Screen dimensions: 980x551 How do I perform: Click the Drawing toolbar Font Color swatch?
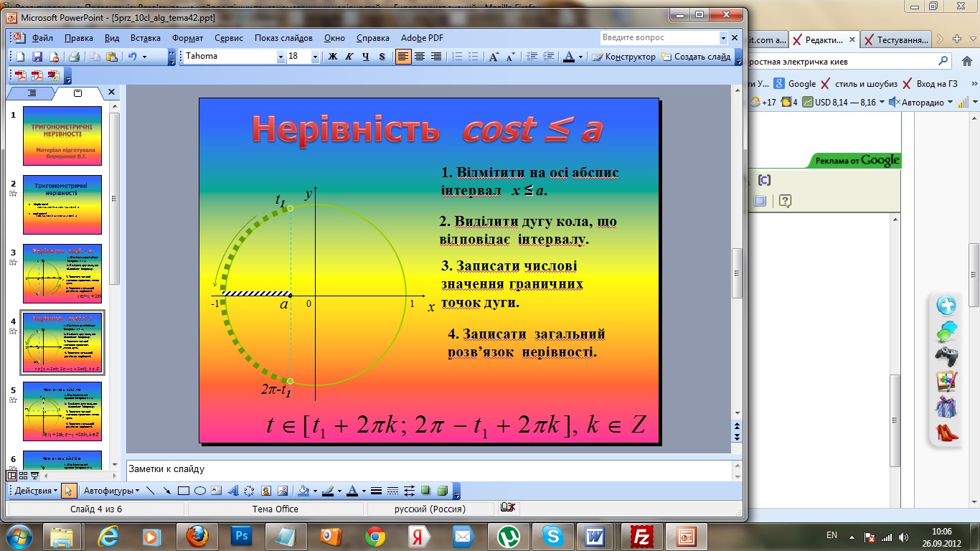(x=352, y=491)
